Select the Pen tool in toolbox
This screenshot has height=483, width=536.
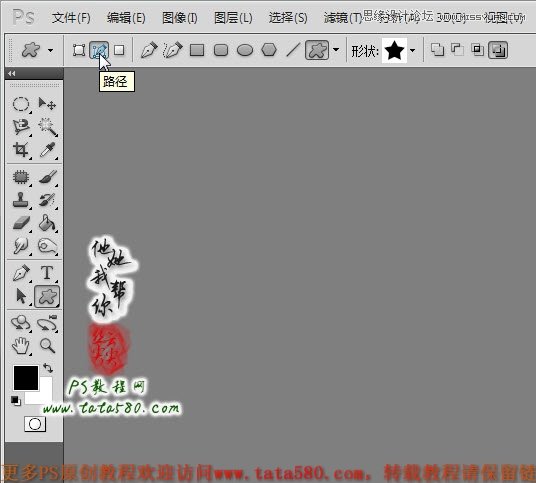tap(21, 273)
